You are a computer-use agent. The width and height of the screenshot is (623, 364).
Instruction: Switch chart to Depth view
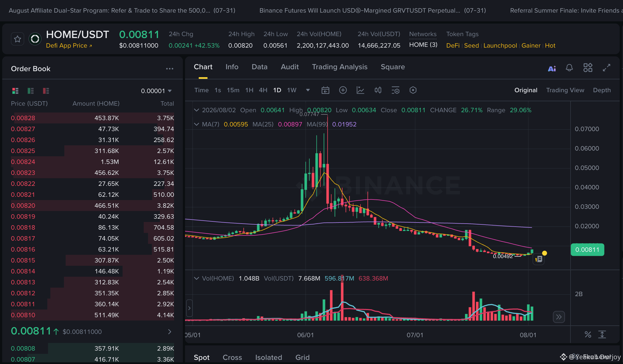click(602, 90)
